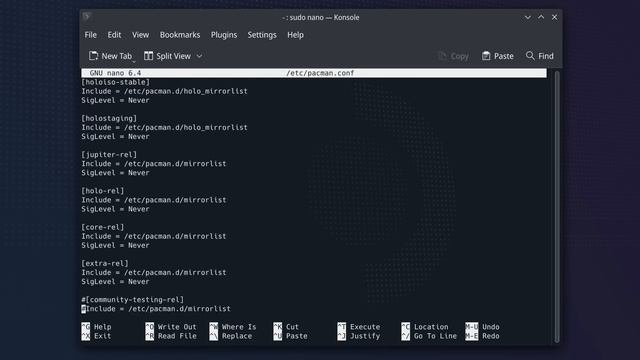The width and height of the screenshot is (640, 360).
Task: Click the M-U Undo shortcut
Action: pos(482,327)
